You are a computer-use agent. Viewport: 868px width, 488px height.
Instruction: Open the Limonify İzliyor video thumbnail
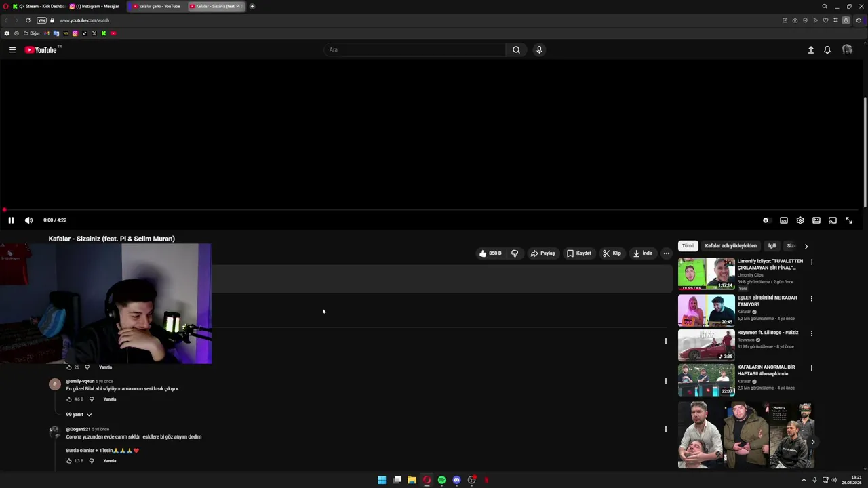[706, 273]
